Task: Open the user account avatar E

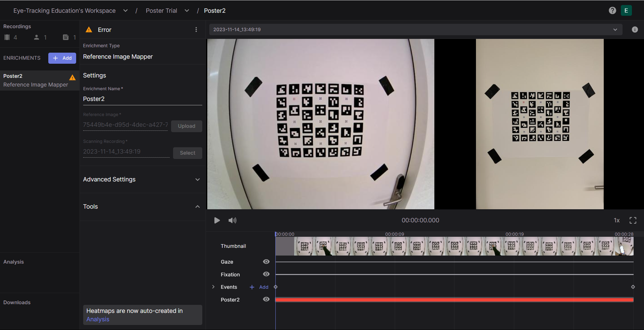Action: coord(626,10)
